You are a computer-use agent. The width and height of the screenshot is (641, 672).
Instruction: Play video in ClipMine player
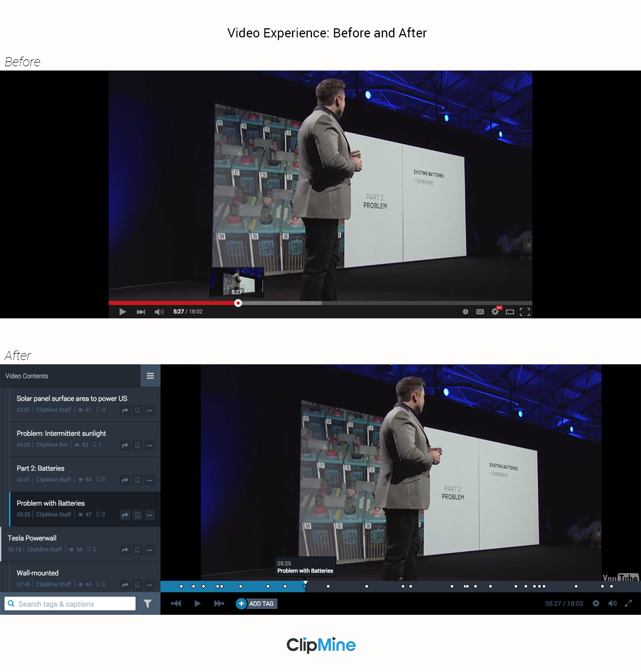pyautogui.click(x=198, y=604)
